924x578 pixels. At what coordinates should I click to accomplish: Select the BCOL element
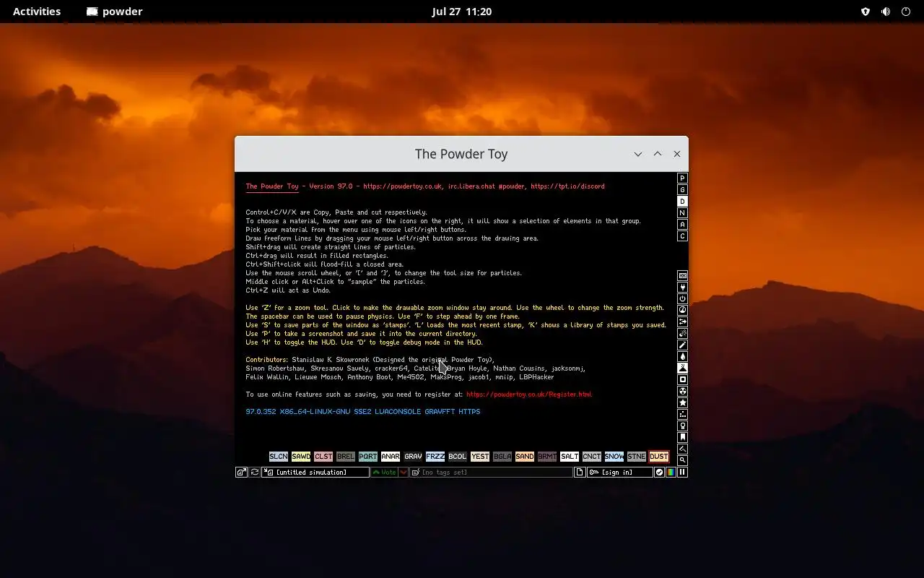pyautogui.click(x=458, y=457)
